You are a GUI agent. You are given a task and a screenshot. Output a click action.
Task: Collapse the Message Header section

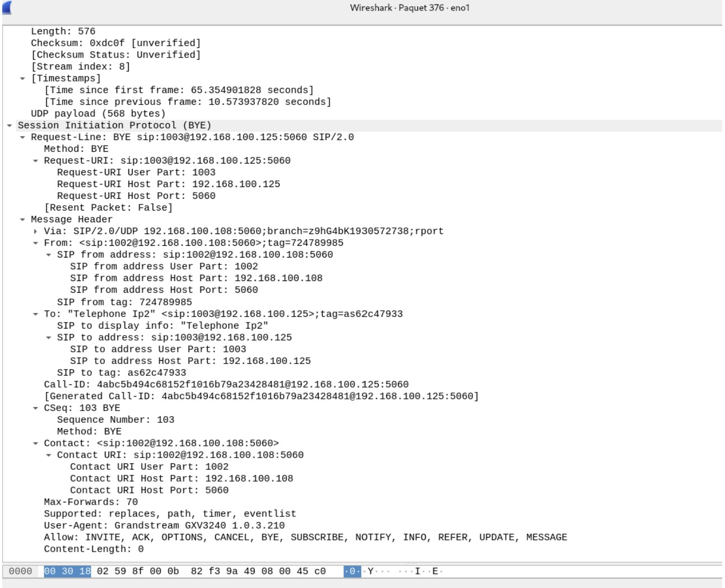(x=22, y=220)
